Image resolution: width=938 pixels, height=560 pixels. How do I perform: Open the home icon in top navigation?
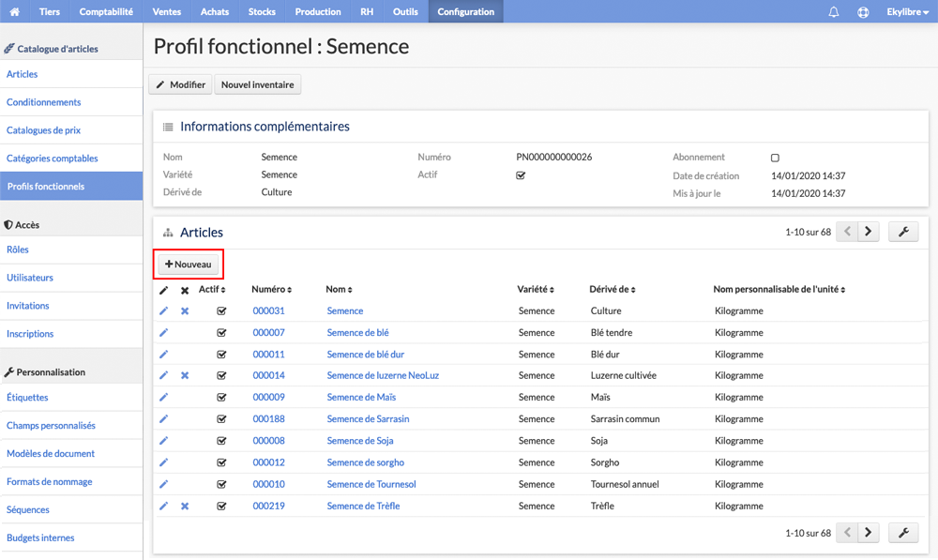[14, 11]
